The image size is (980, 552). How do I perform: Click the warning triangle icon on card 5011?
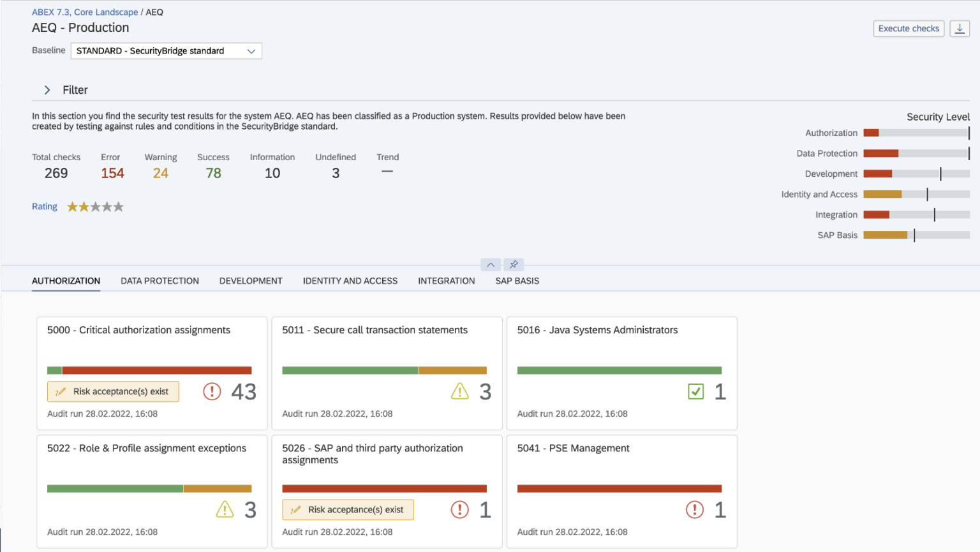click(x=460, y=391)
